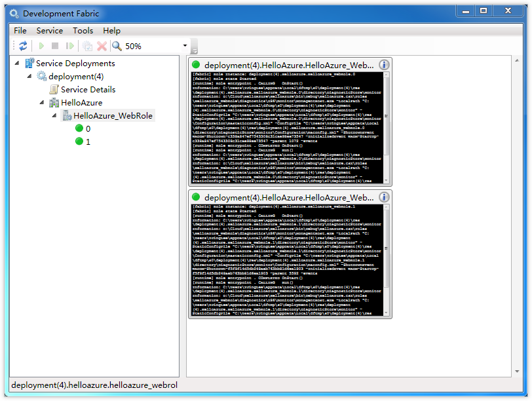Open the File menu
The height and width of the screenshot is (401, 532).
20,30
